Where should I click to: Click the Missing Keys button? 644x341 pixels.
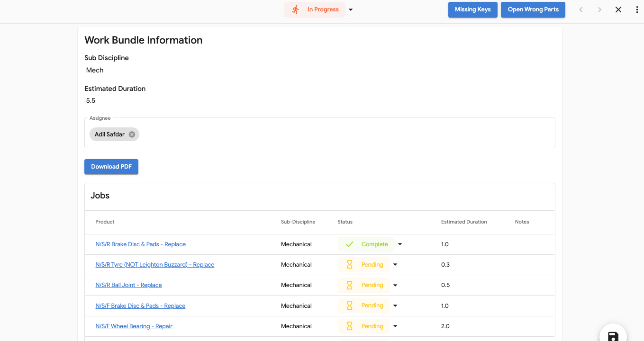473,9
